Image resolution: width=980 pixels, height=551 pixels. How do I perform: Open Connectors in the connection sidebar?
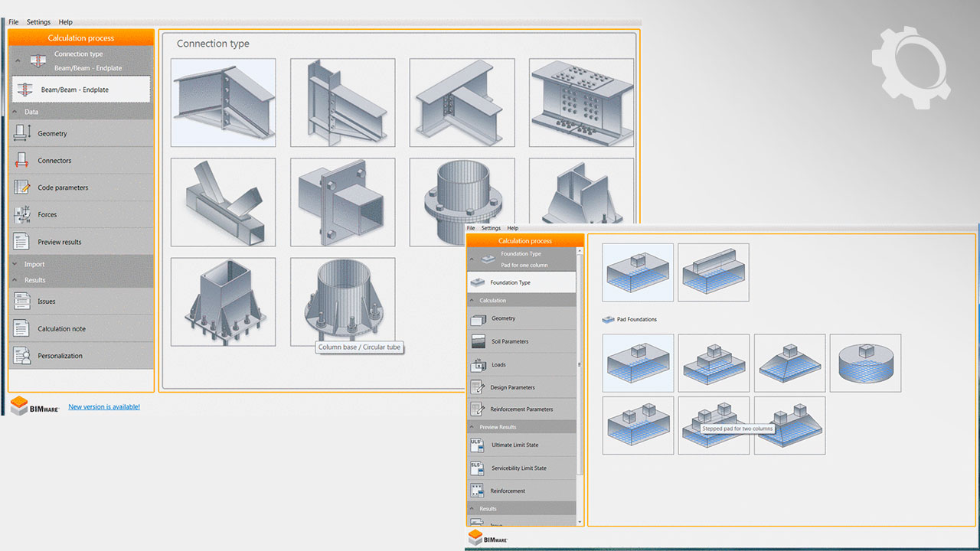(x=54, y=161)
